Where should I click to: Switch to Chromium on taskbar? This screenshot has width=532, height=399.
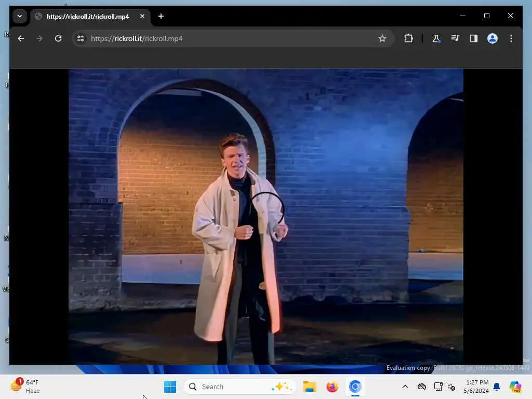pos(355,387)
